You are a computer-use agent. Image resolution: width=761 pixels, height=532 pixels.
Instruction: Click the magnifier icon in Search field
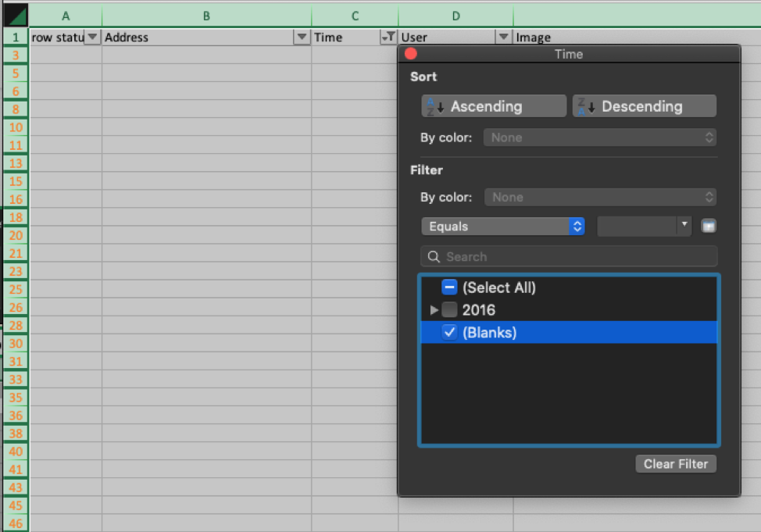tap(434, 256)
